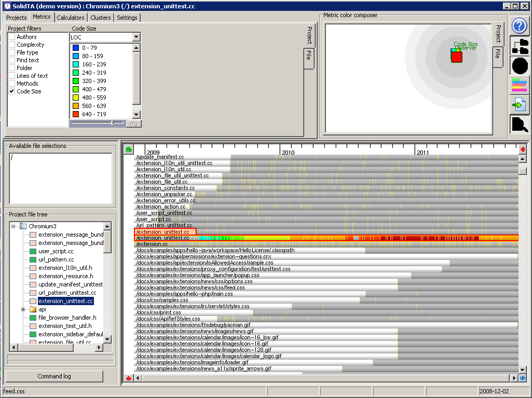Expand the api folder in file tree

tap(23, 310)
